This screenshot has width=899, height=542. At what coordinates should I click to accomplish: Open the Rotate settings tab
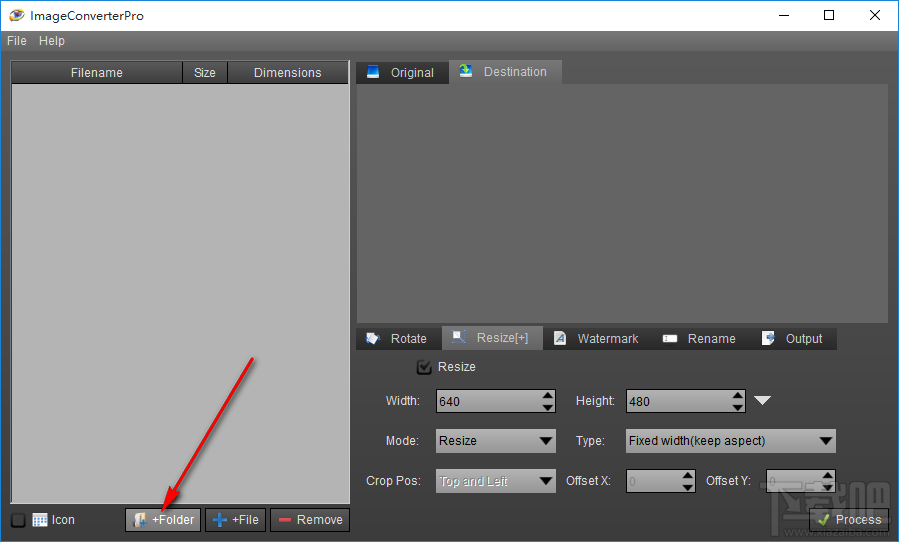click(398, 338)
